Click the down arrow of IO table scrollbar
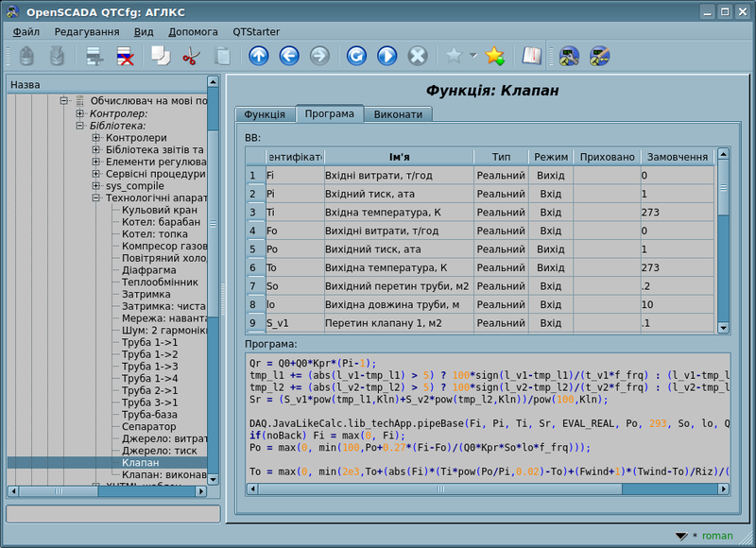The image size is (756, 548). [723, 328]
